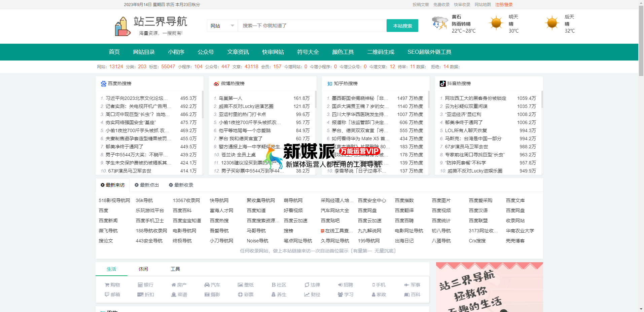Open 首页 in the navigation bar
This screenshot has width=644, height=312.
pos(114,52)
